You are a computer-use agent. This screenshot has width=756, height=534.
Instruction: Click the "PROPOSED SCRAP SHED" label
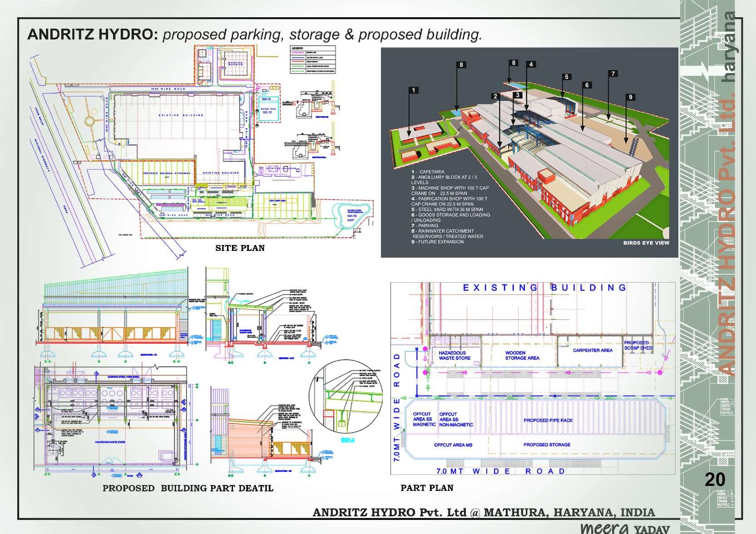click(x=638, y=345)
